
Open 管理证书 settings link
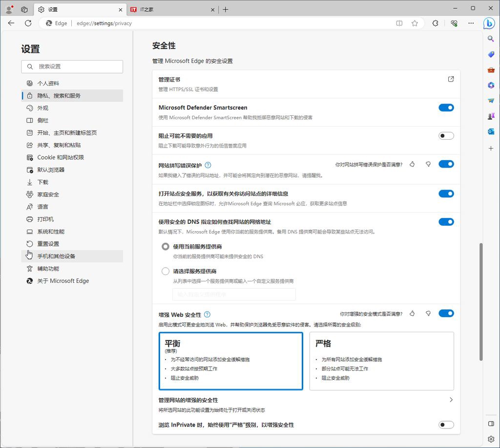450,79
